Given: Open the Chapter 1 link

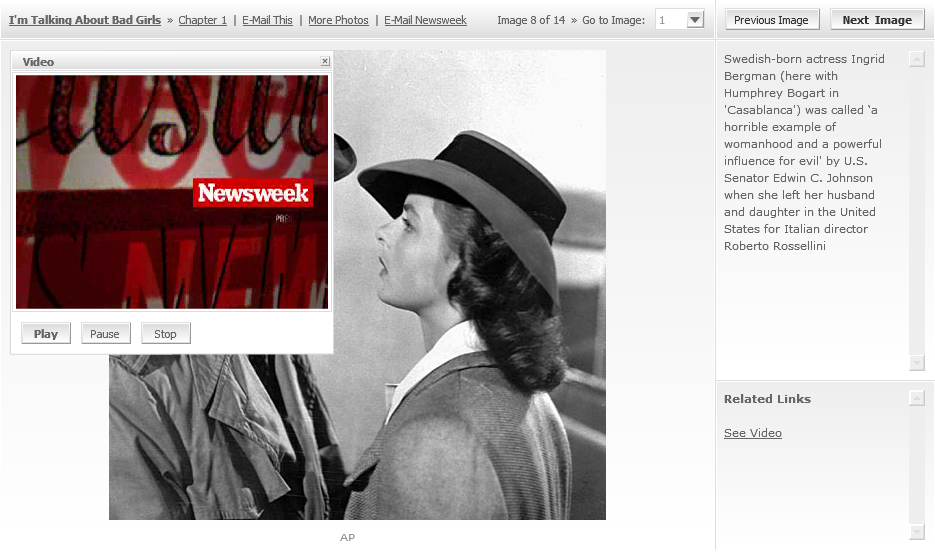Looking at the screenshot, I should click(x=203, y=20).
